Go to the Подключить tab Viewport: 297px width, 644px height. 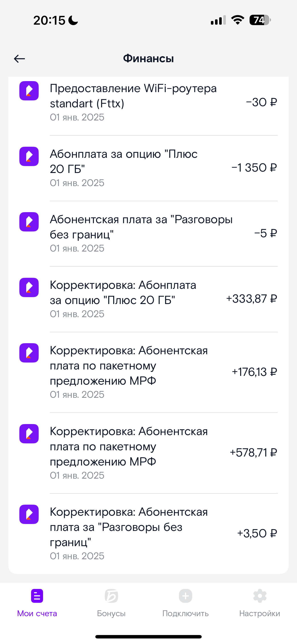coord(185,603)
